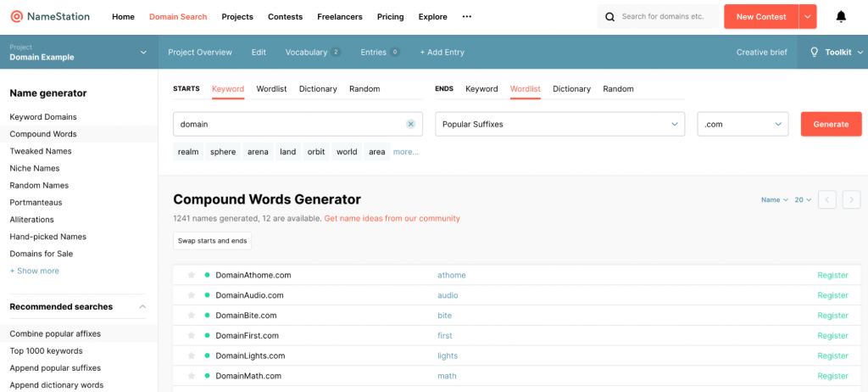Add the realm keyword suggestion
Screen dimensions: 868x392
tap(188, 152)
